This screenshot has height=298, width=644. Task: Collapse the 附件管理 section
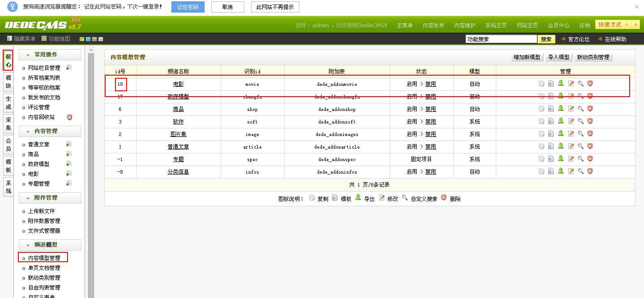click(x=50, y=198)
